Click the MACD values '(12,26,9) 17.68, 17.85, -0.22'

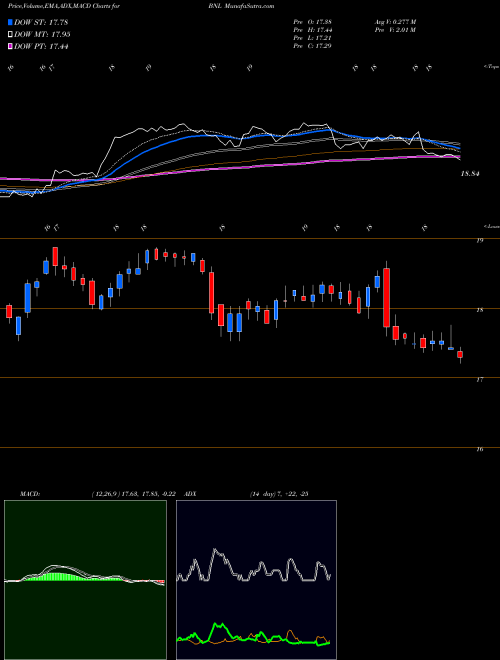[x=136, y=494]
